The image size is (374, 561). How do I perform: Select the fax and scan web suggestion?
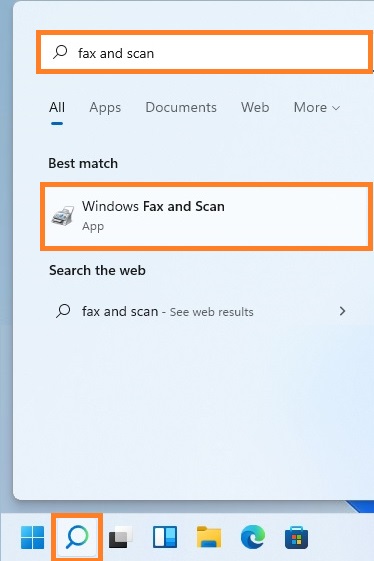(x=200, y=311)
